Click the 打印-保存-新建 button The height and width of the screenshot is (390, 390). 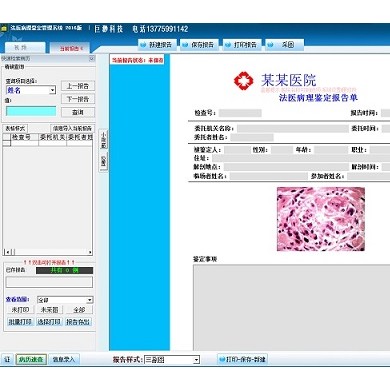click(x=242, y=359)
